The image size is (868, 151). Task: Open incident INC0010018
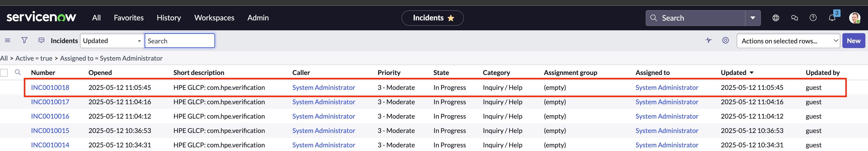click(50, 87)
